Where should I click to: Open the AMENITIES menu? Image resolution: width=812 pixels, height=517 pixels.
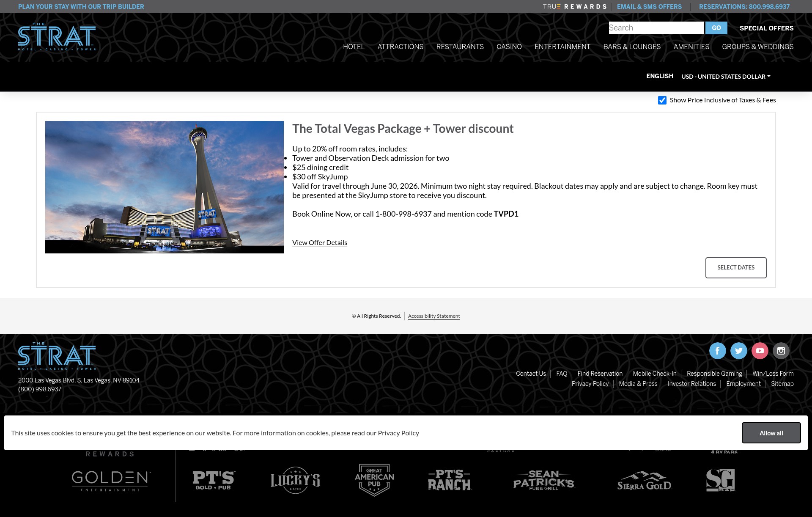click(x=691, y=47)
